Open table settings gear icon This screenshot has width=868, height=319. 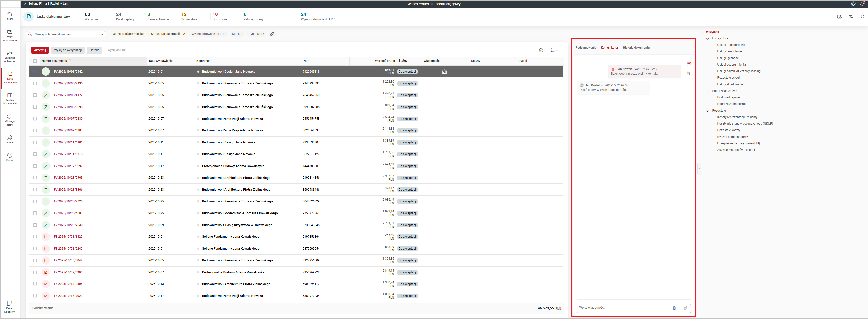pyautogui.click(x=541, y=50)
